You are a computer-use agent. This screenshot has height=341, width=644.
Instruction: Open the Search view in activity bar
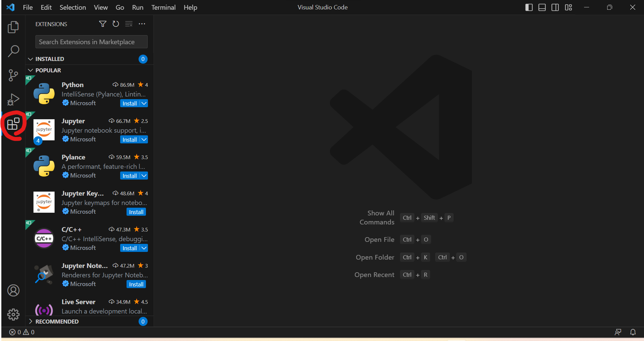click(13, 51)
